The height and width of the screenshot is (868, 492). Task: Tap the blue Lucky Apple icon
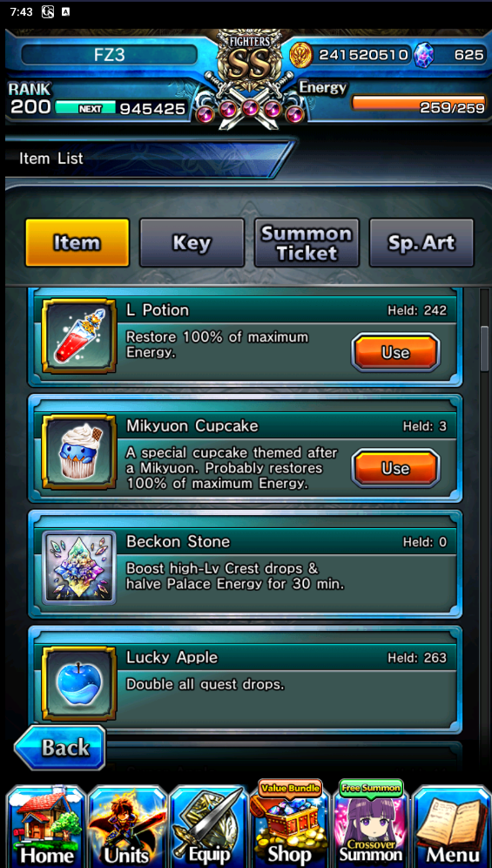79,683
